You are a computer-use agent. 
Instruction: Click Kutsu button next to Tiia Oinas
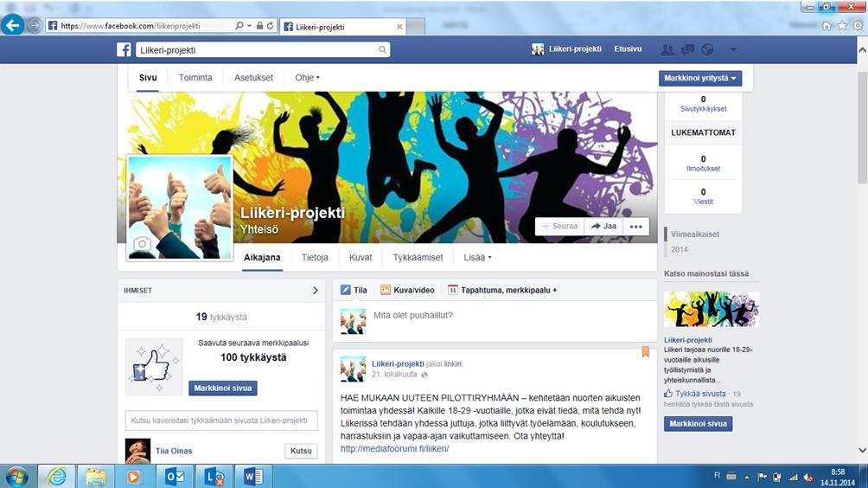click(x=301, y=451)
